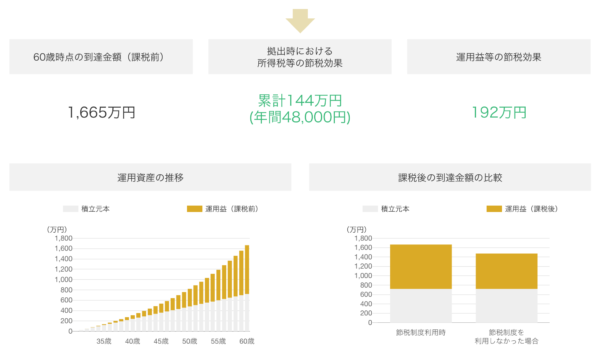Click the downward arrow icon at top
600x363 pixels.
click(300, 21)
